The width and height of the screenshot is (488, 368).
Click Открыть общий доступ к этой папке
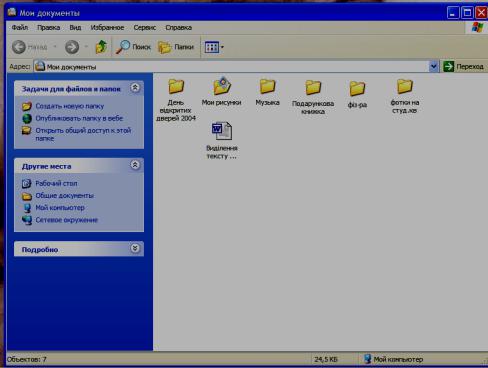pos(83,134)
